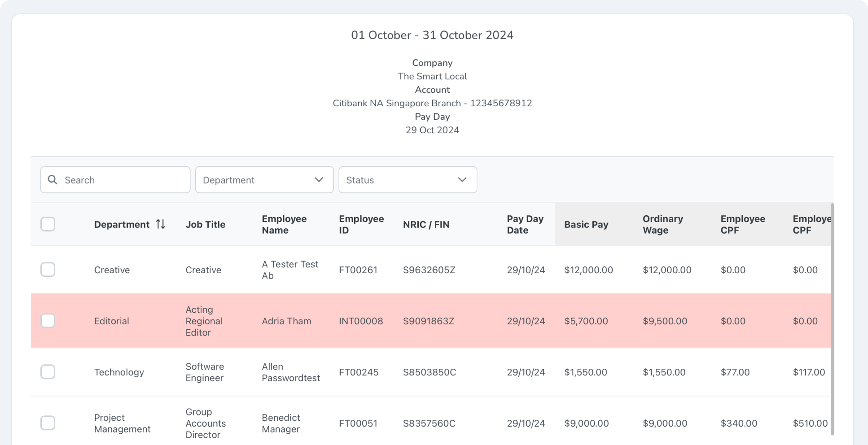The height and width of the screenshot is (445, 868).
Task: Click employee ID FT00261
Action: pyautogui.click(x=358, y=270)
